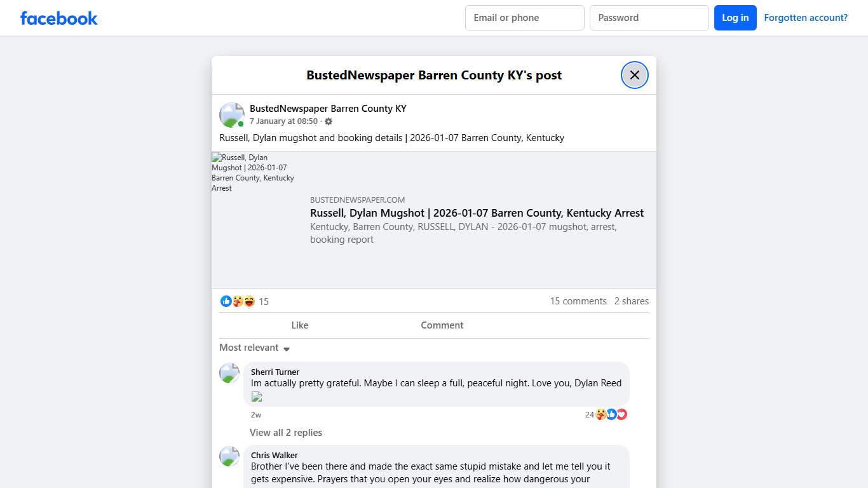Focus the Password field
Viewport: 868px width, 488px height.
(x=649, y=18)
